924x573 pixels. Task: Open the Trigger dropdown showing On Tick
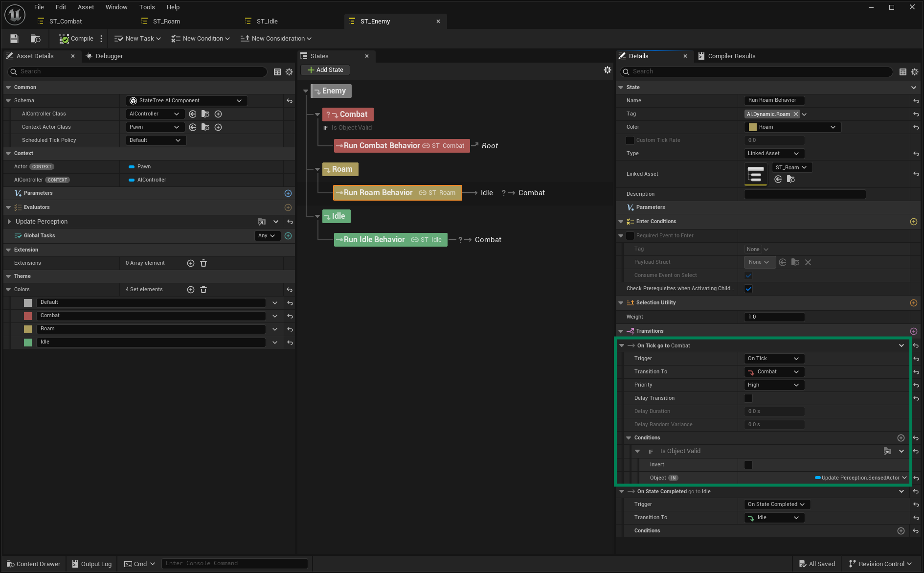point(773,359)
